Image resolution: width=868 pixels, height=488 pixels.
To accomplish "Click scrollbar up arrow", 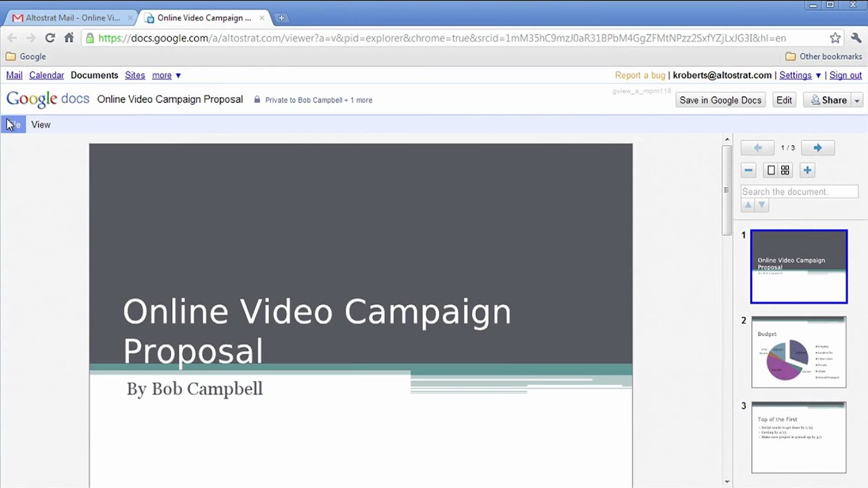I will click(726, 140).
